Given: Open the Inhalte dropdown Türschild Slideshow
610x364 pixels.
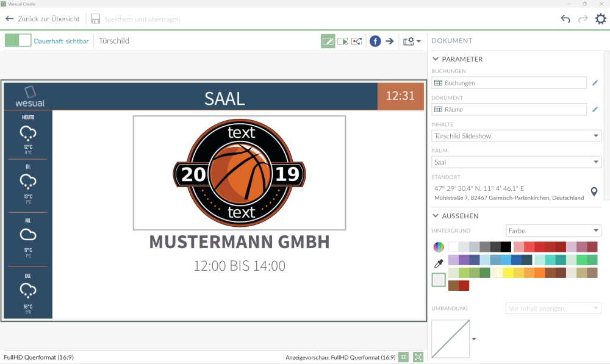Looking at the screenshot, I should pyautogui.click(x=516, y=136).
